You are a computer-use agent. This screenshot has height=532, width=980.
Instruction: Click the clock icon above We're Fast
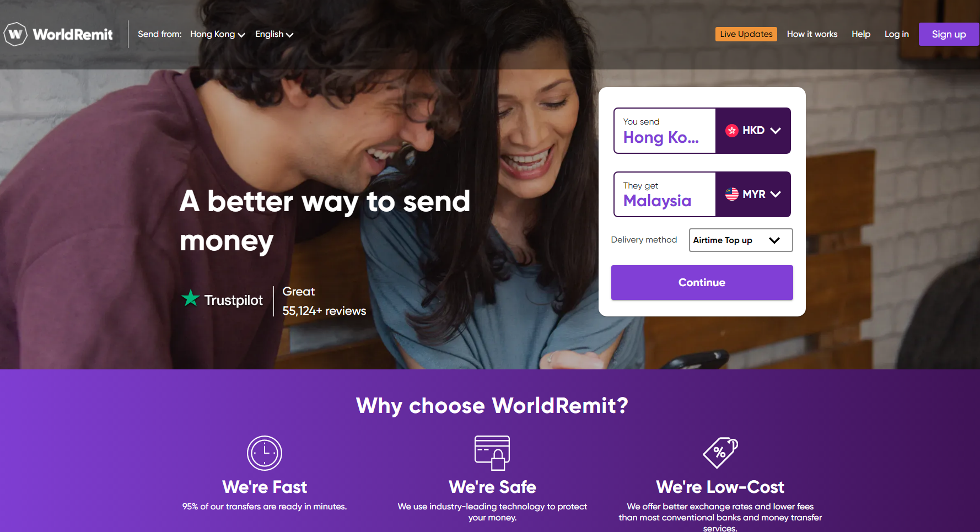pos(265,453)
